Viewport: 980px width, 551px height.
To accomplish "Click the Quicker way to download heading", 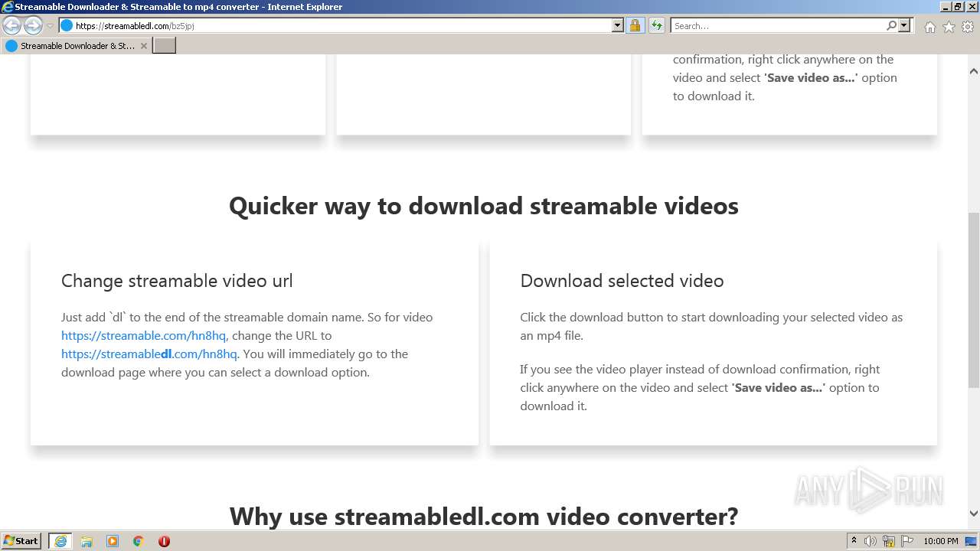I will click(484, 206).
